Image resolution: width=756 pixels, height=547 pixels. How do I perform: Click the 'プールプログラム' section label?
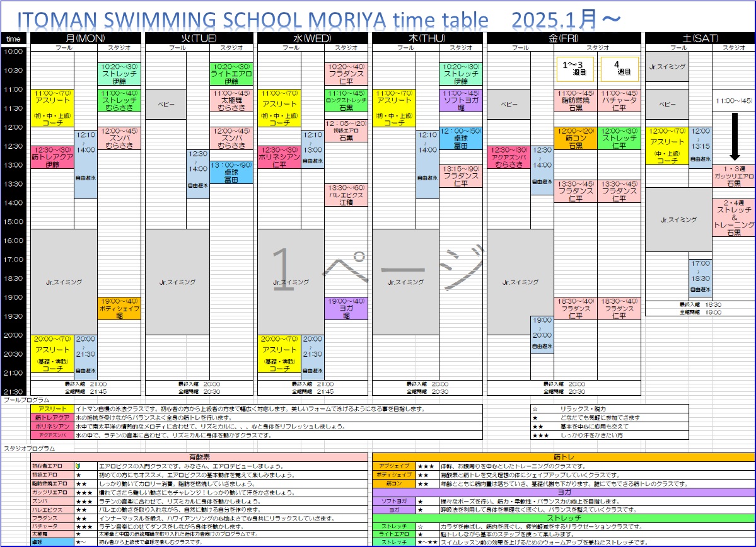click(26, 400)
